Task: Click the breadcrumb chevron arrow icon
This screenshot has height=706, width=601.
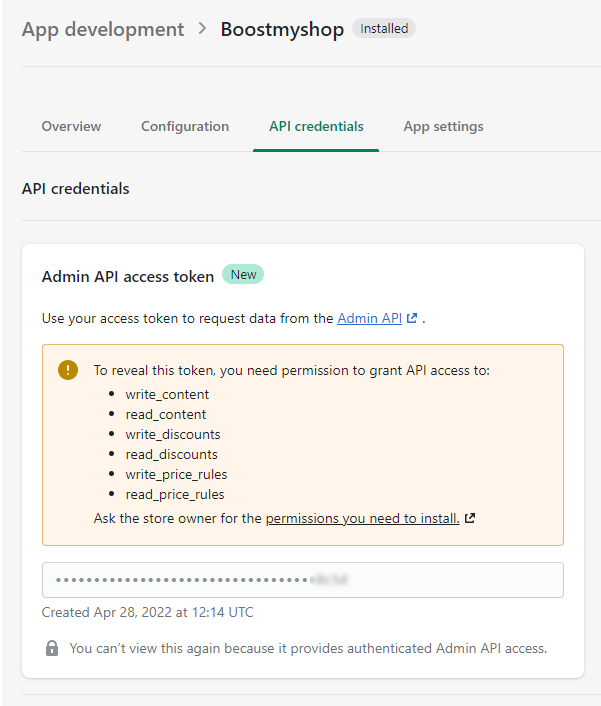Action: point(203,29)
